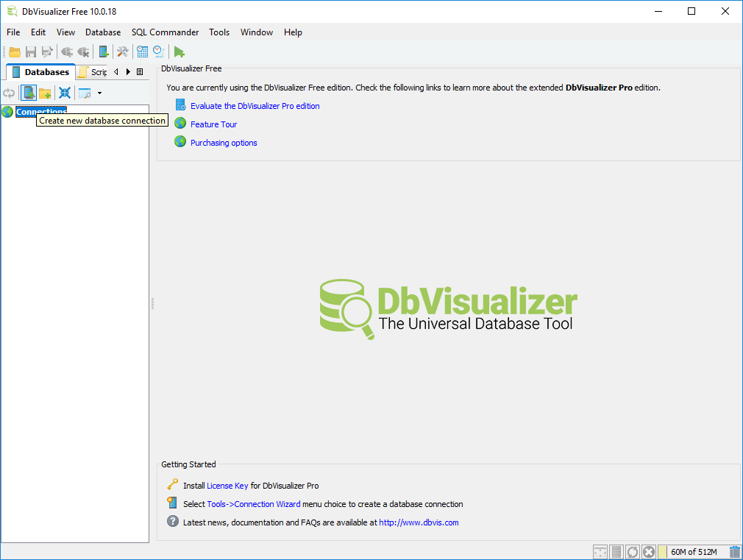This screenshot has height=560, width=743.
Task: Click the open file folder toolbar icon
Action: pos(15,52)
